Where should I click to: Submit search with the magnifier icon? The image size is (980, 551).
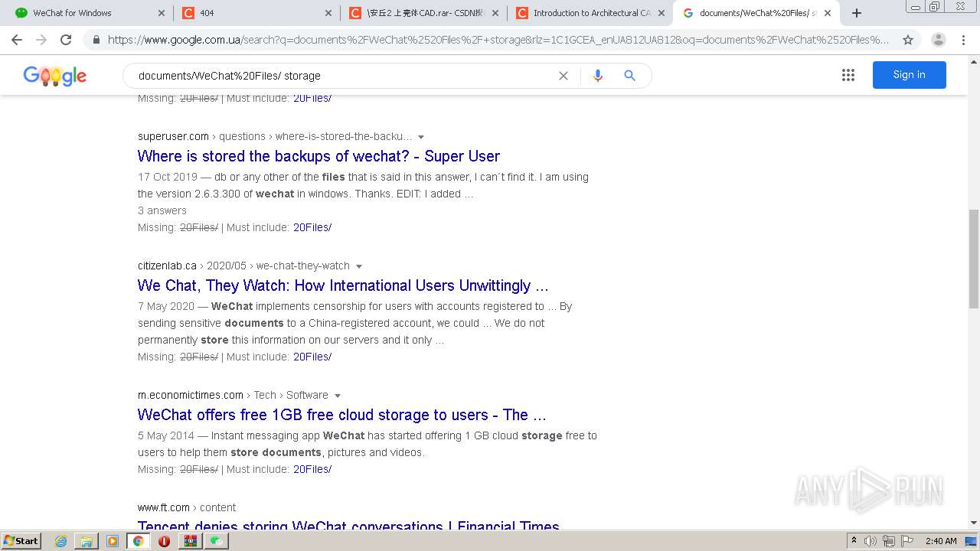[x=629, y=76]
